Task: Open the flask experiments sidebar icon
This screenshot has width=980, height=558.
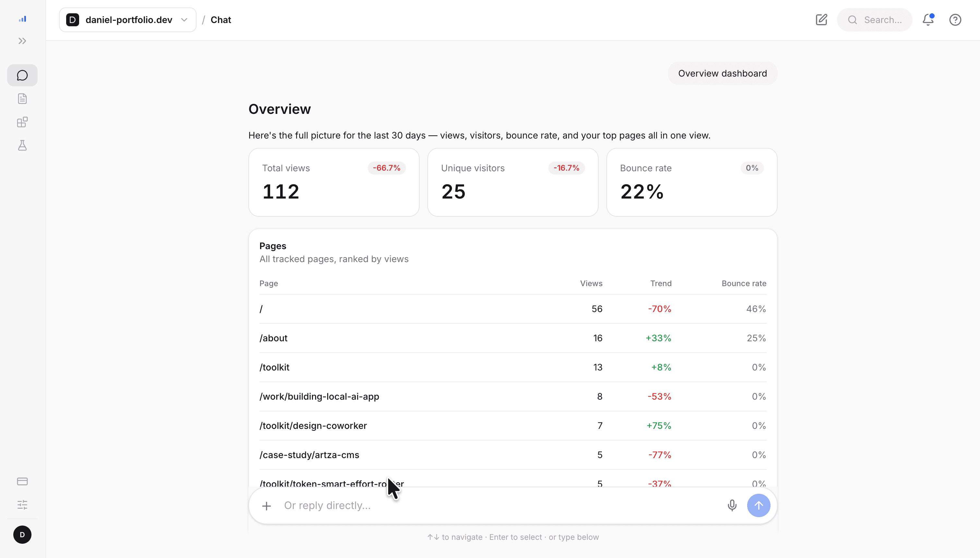Action: pyautogui.click(x=22, y=146)
